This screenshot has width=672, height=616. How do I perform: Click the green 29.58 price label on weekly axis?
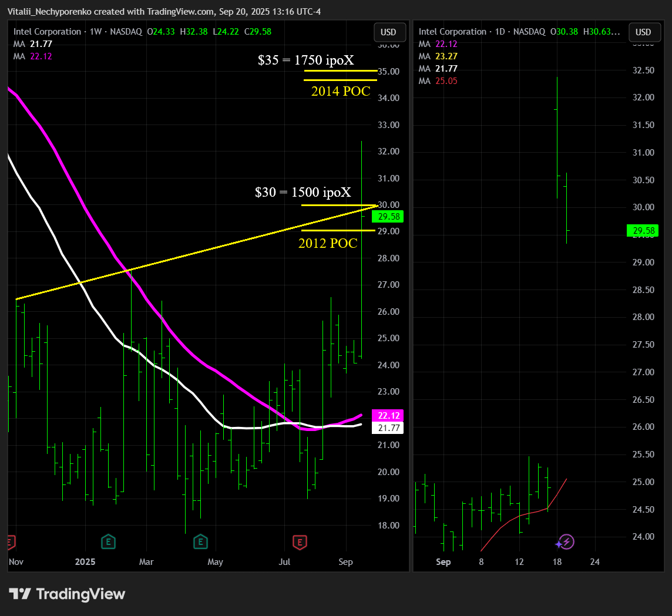[x=388, y=216]
